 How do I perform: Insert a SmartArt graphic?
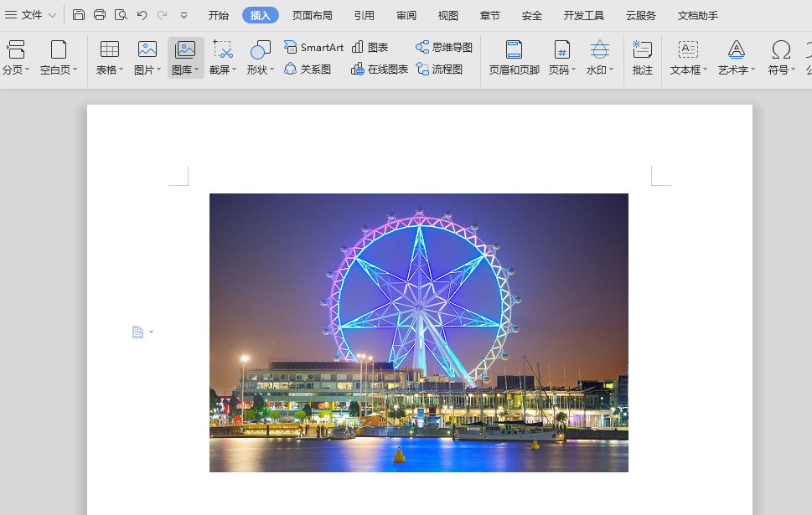click(x=313, y=48)
